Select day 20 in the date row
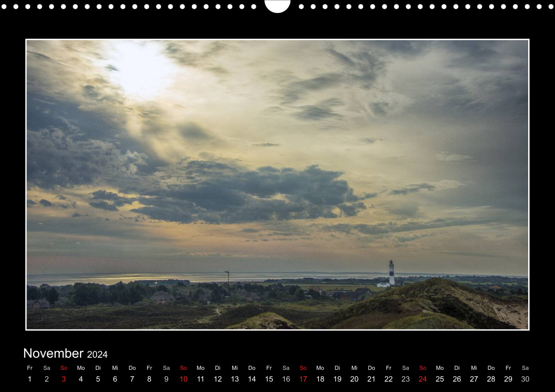Screen dimensions: 555x392 tap(354, 379)
